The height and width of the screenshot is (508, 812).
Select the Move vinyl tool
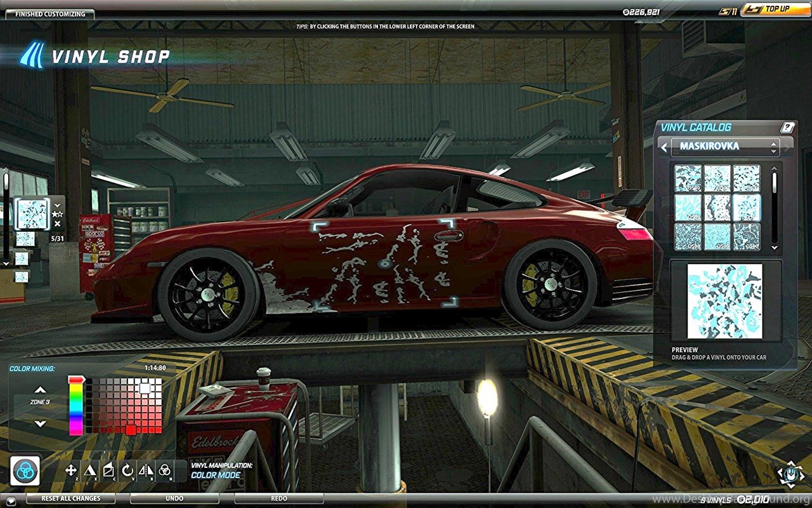click(x=71, y=471)
